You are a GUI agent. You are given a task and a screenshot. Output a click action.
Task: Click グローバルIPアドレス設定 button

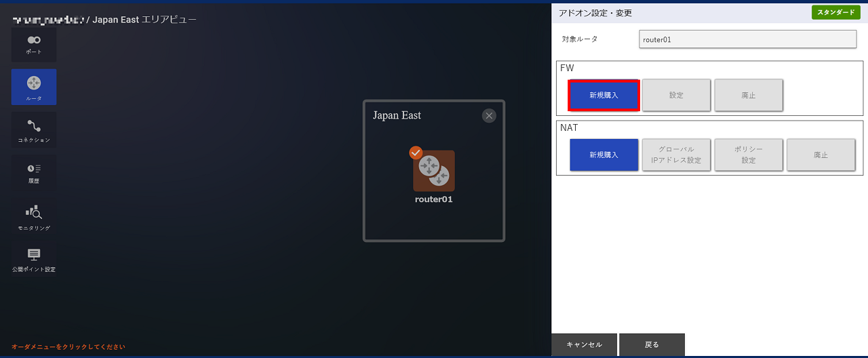click(676, 155)
